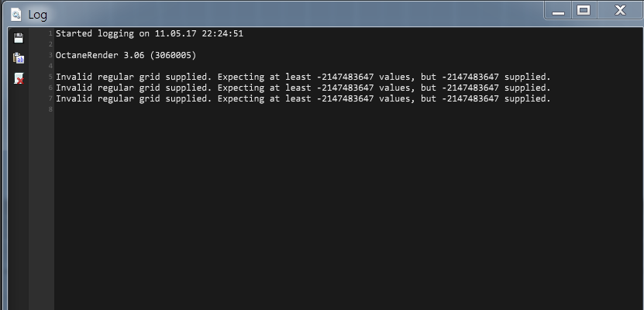Minimize the Log window

tap(558, 11)
